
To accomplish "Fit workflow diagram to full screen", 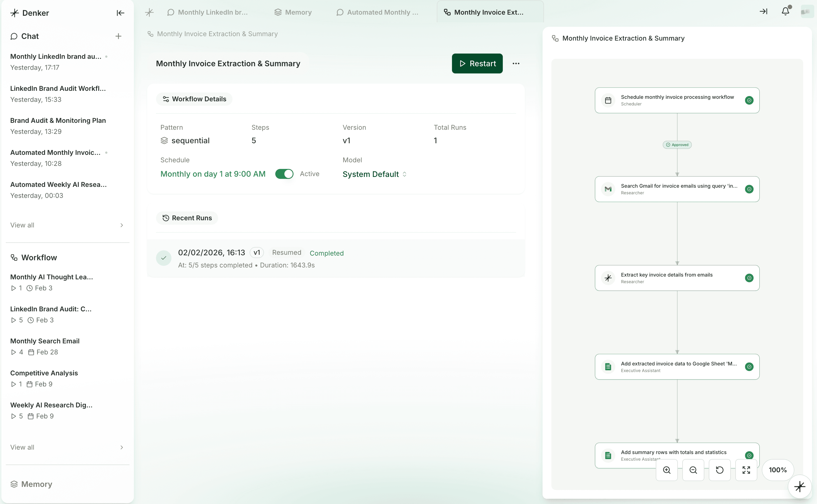I will [x=746, y=470].
